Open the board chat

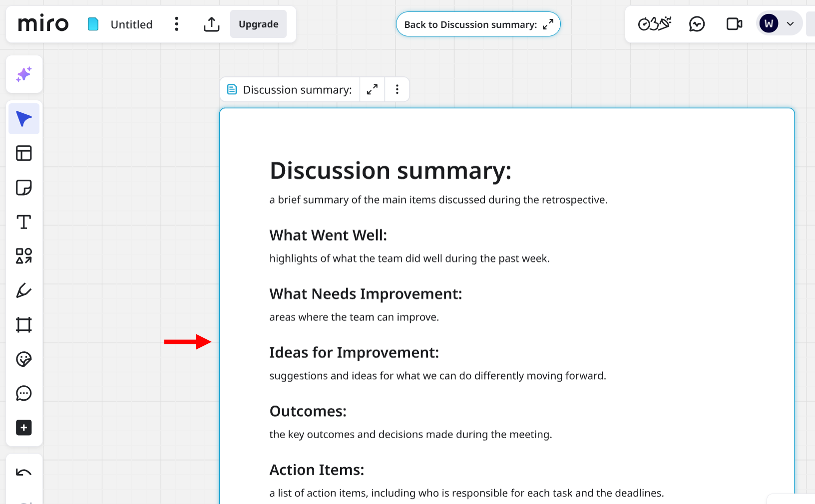(x=696, y=23)
